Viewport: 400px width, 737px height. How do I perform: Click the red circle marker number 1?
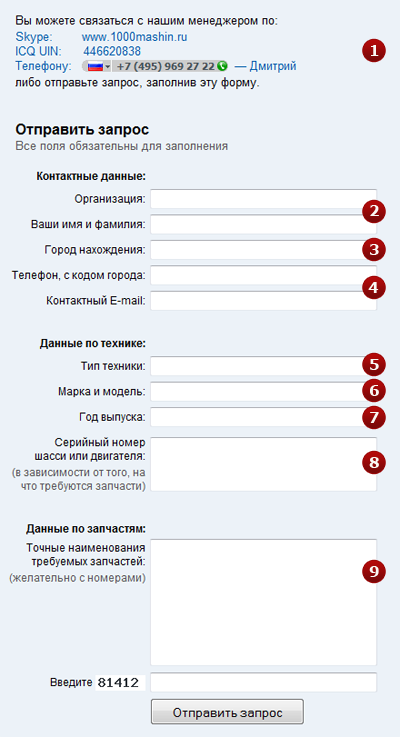(x=374, y=51)
